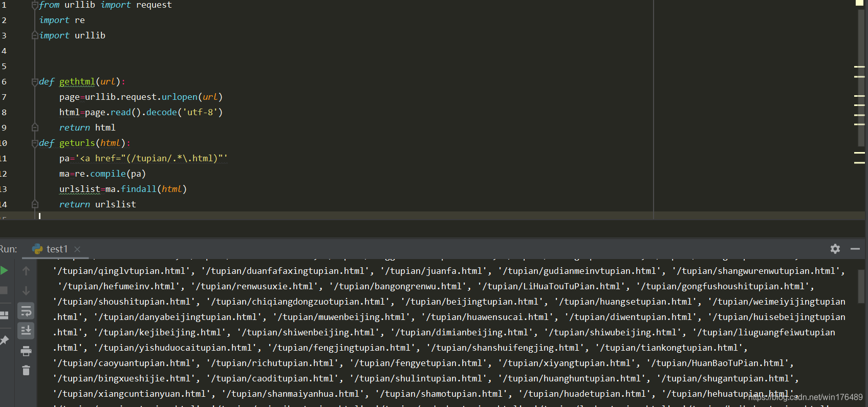The height and width of the screenshot is (407, 868).
Task: Jump down the stack trace
Action: pos(26,290)
